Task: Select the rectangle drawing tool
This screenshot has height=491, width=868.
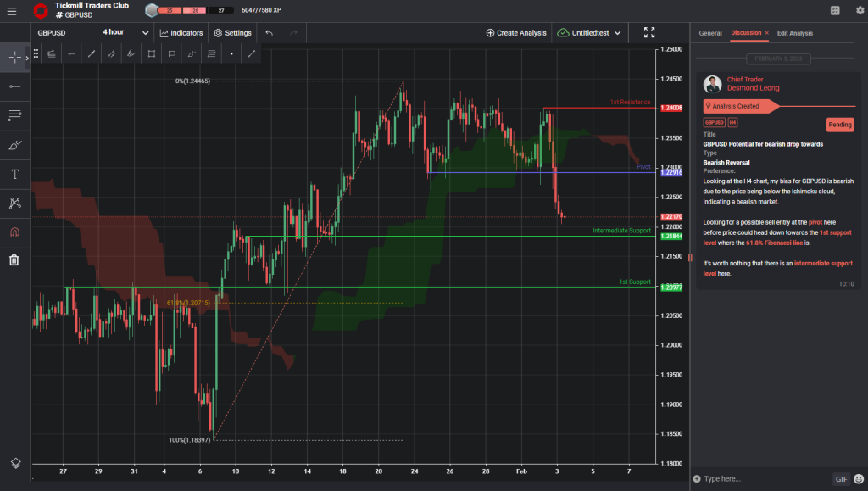Action: [x=152, y=53]
